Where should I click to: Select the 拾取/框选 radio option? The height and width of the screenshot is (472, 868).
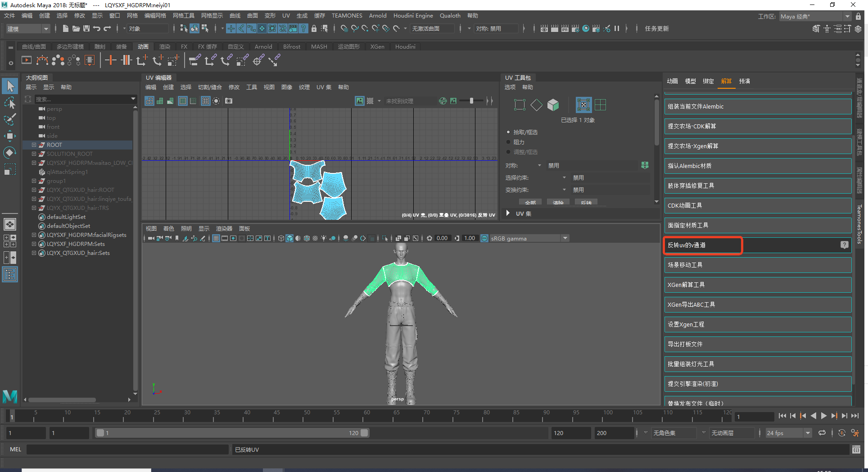point(509,132)
